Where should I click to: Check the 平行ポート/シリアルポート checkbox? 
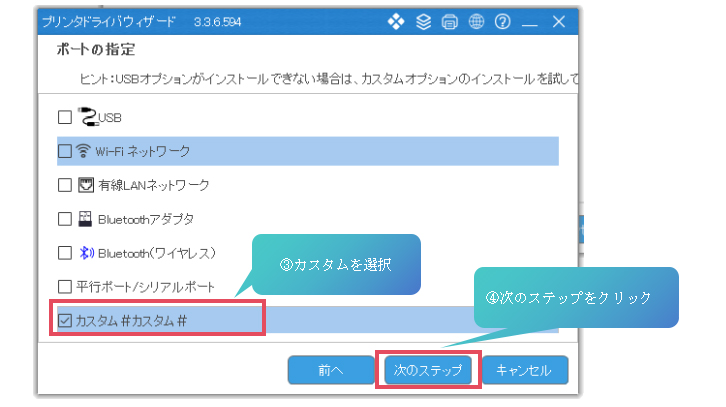[65, 287]
